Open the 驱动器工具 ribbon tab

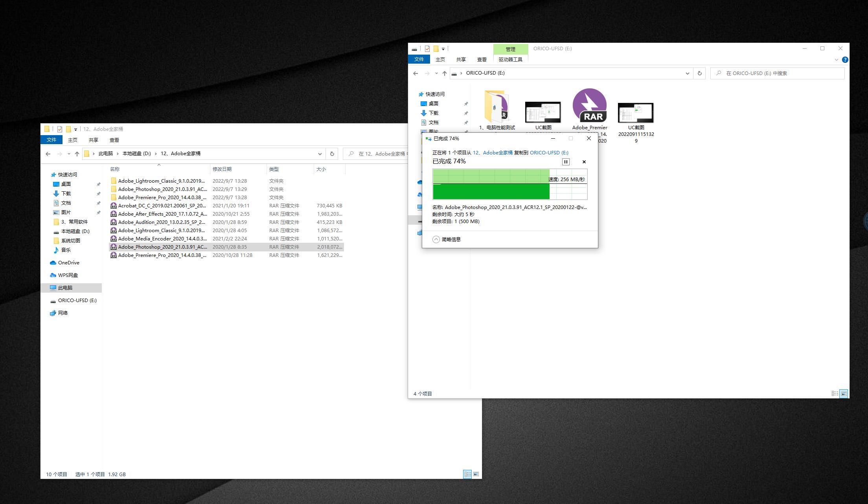(x=510, y=59)
